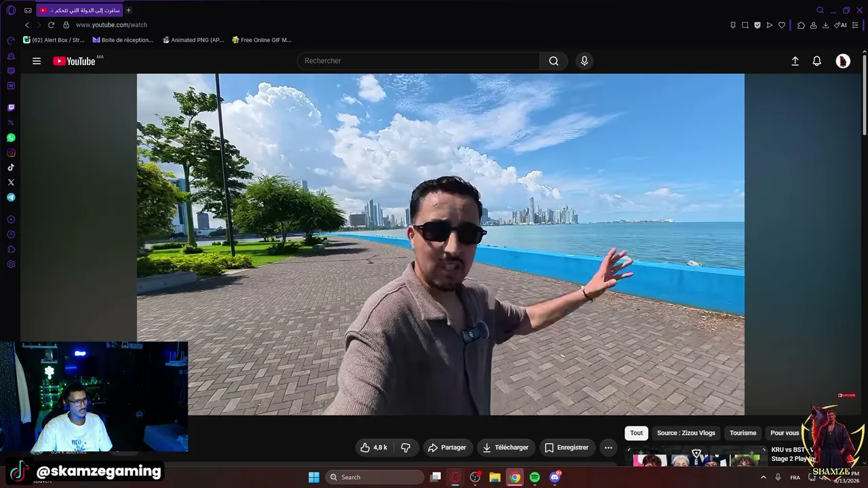Switch FRA keyboard language indicator
This screenshot has height=488, width=868.
[795, 477]
